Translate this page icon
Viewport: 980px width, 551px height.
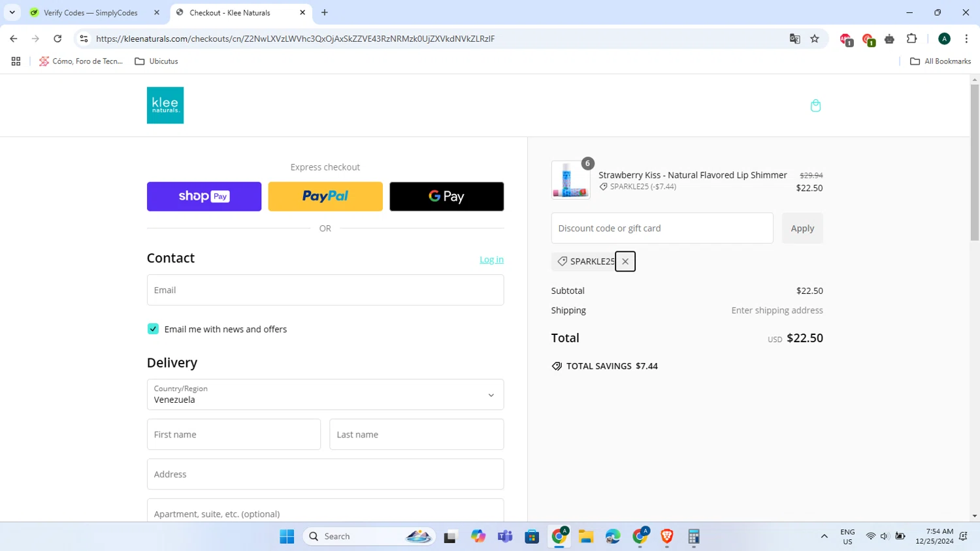(x=794, y=39)
